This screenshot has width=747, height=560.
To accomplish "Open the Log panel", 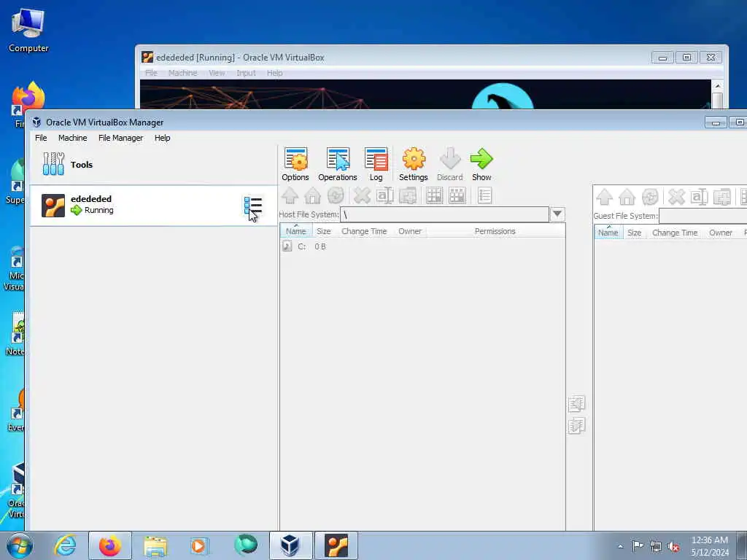I will coord(376,164).
